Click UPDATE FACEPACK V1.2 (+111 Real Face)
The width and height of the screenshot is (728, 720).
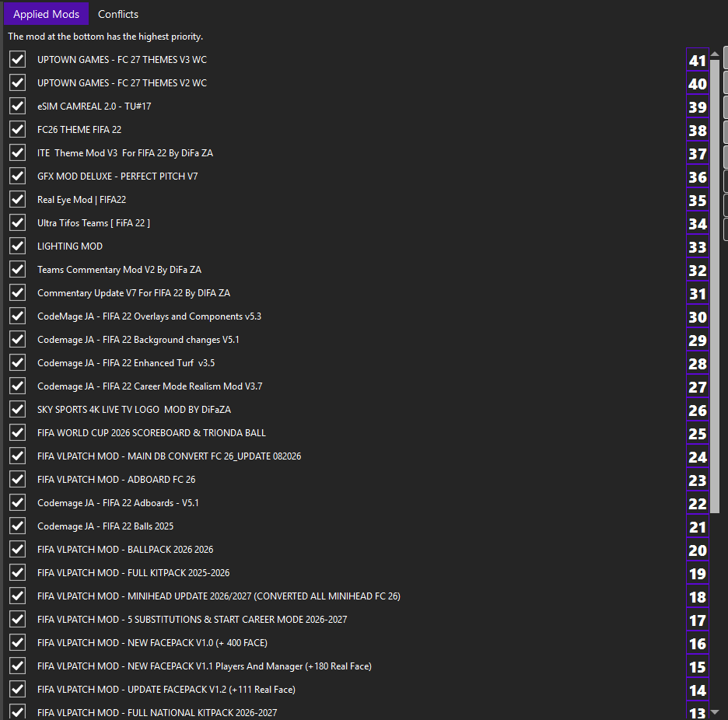pyautogui.click(x=166, y=690)
